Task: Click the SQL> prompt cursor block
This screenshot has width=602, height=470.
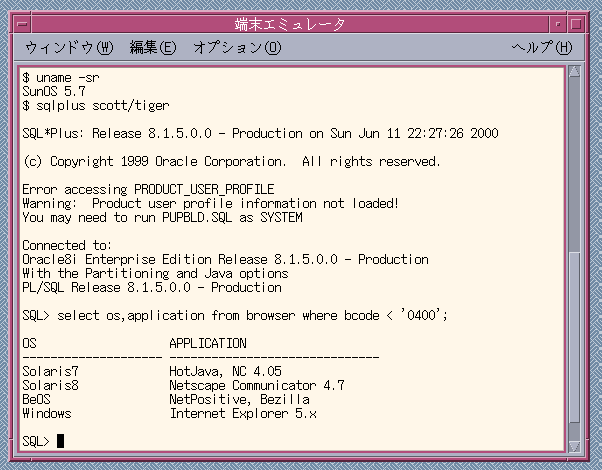Action: tap(60, 441)
